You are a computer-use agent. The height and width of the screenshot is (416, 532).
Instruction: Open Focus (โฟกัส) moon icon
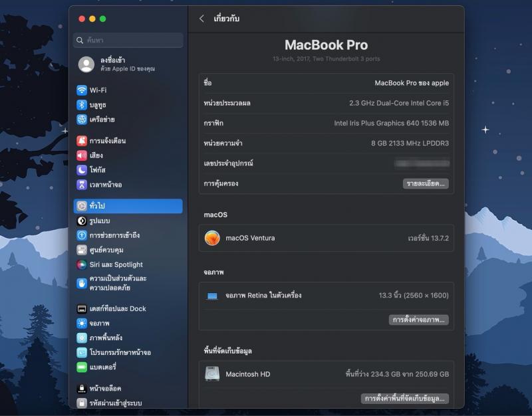(81, 170)
